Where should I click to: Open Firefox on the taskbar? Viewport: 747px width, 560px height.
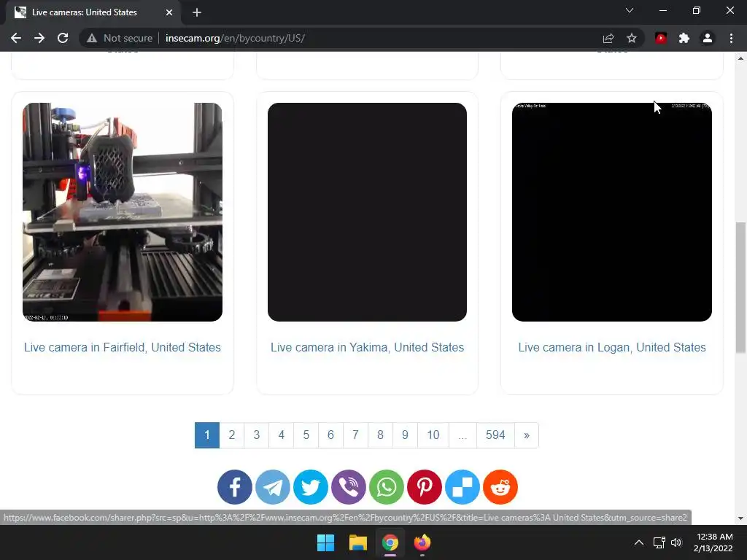[422, 542]
